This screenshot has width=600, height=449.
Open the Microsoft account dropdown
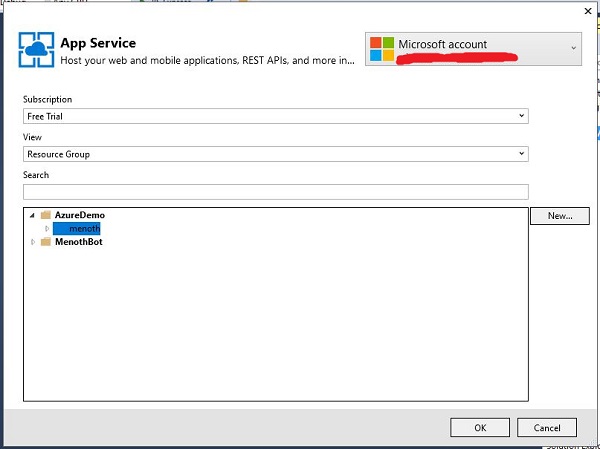pyautogui.click(x=573, y=47)
